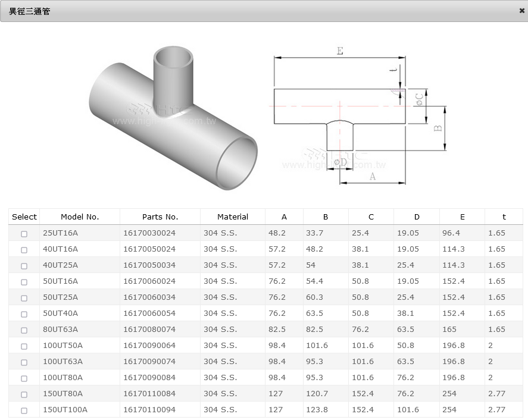Enable the 50UT16A selection checkbox
This screenshot has height=420, width=528.
coord(24,282)
